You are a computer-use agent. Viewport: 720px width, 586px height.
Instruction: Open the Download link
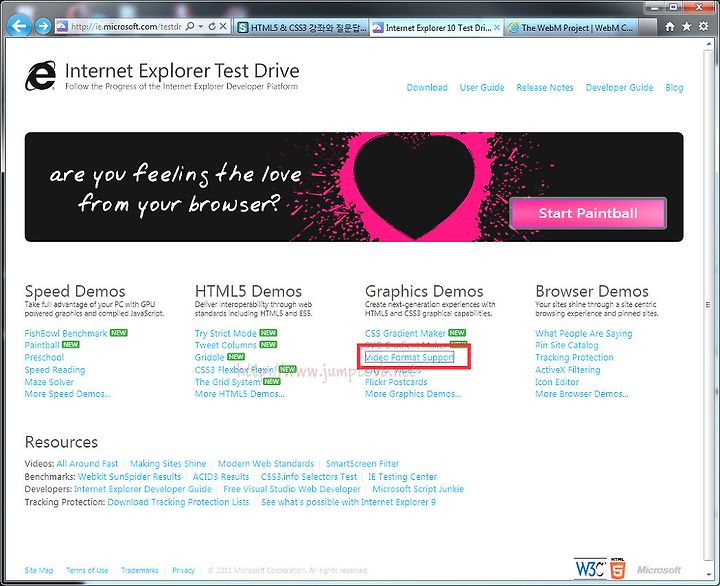[x=427, y=87]
